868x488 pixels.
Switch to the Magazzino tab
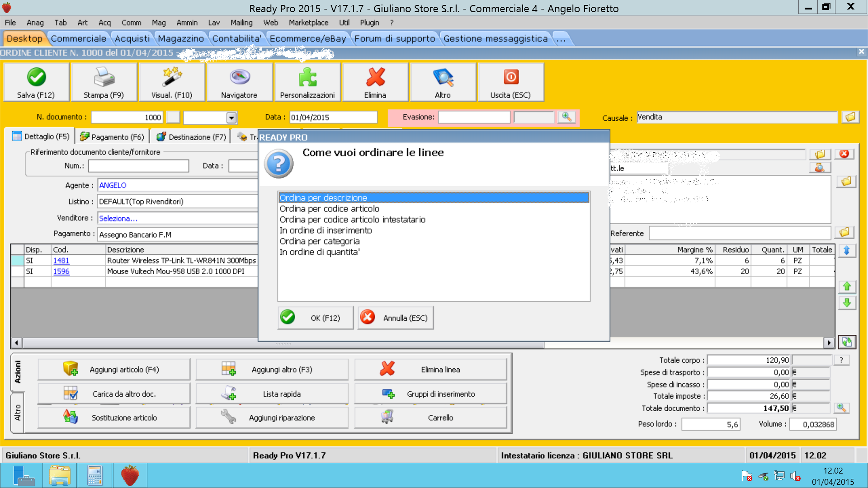coord(181,38)
